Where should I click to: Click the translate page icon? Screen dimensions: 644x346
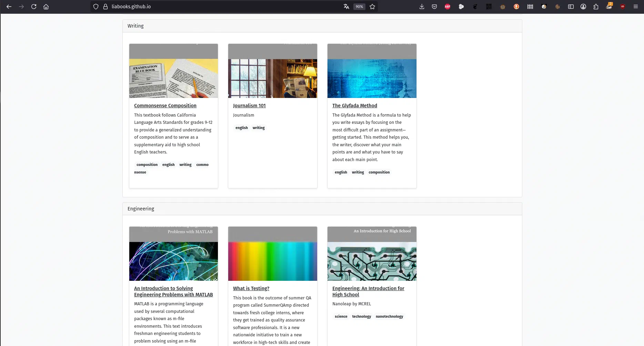click(346, 7)
